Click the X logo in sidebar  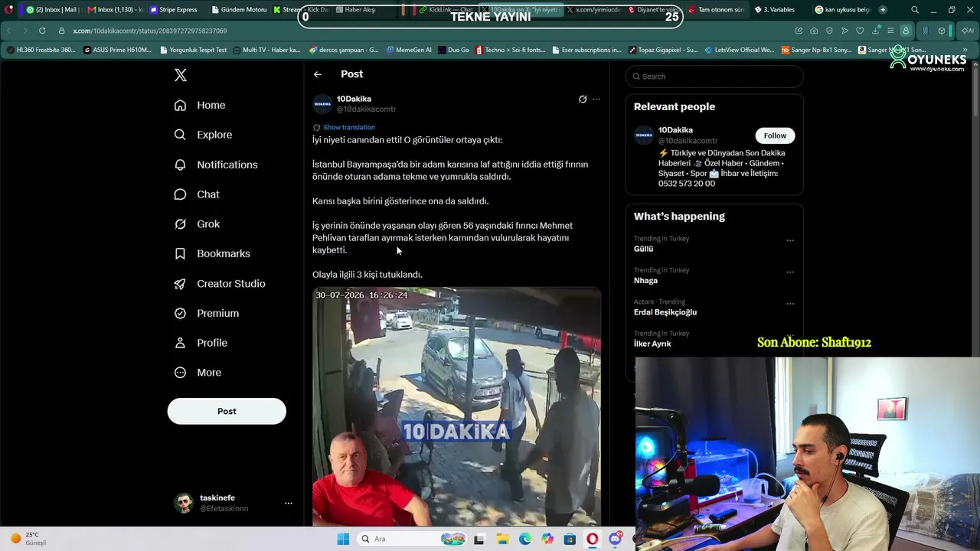coord(181,75)
